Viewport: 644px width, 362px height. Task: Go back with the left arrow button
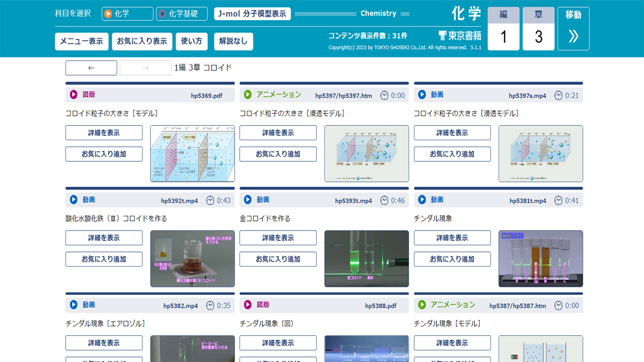[x=91, y=68]
